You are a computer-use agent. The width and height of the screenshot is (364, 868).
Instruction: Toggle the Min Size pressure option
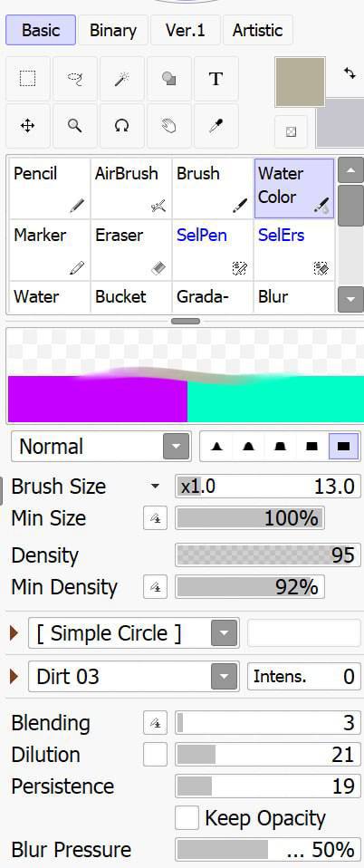(x=155, y=518)
